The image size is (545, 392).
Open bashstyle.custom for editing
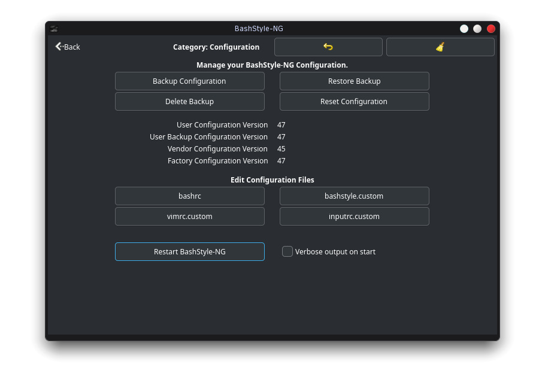coord(354,196)
